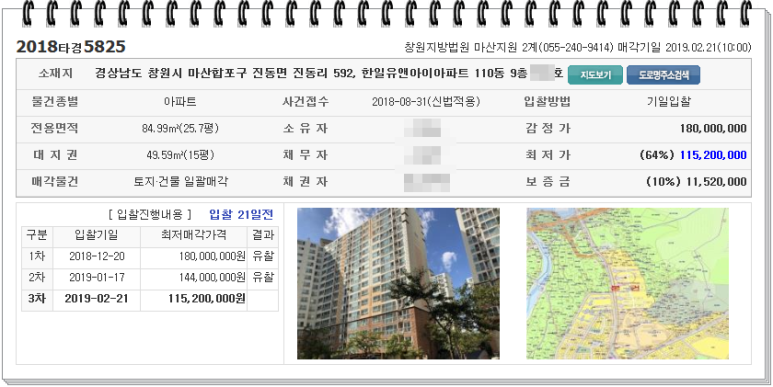Click the 지도보기 map view button

(595, 75)
